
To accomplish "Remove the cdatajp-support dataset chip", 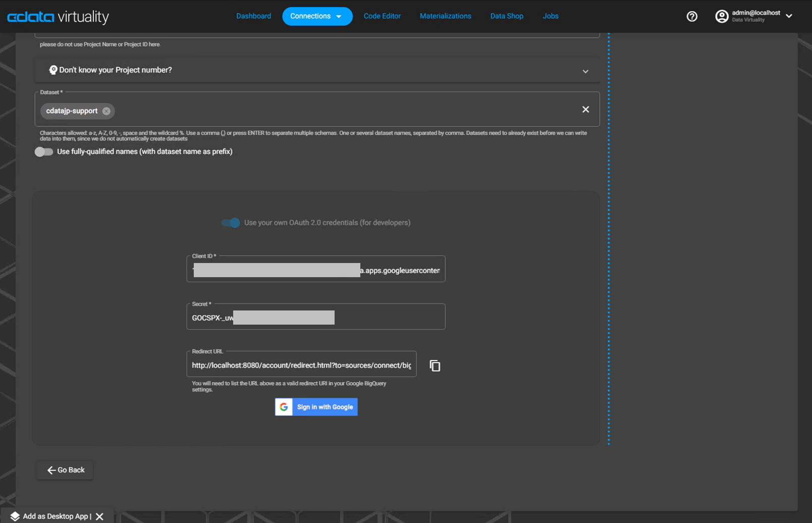I will click(106, 111).
